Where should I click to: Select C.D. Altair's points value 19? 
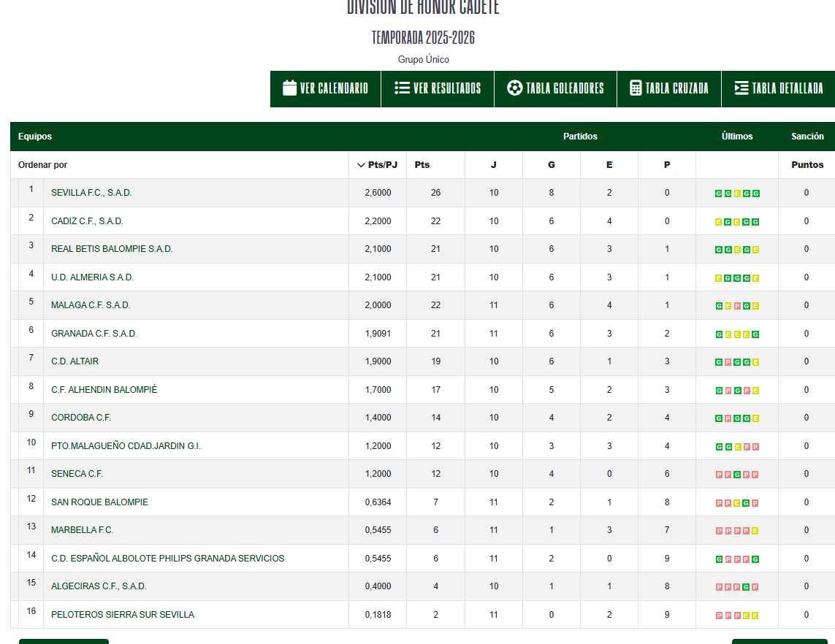click(435, 361)
